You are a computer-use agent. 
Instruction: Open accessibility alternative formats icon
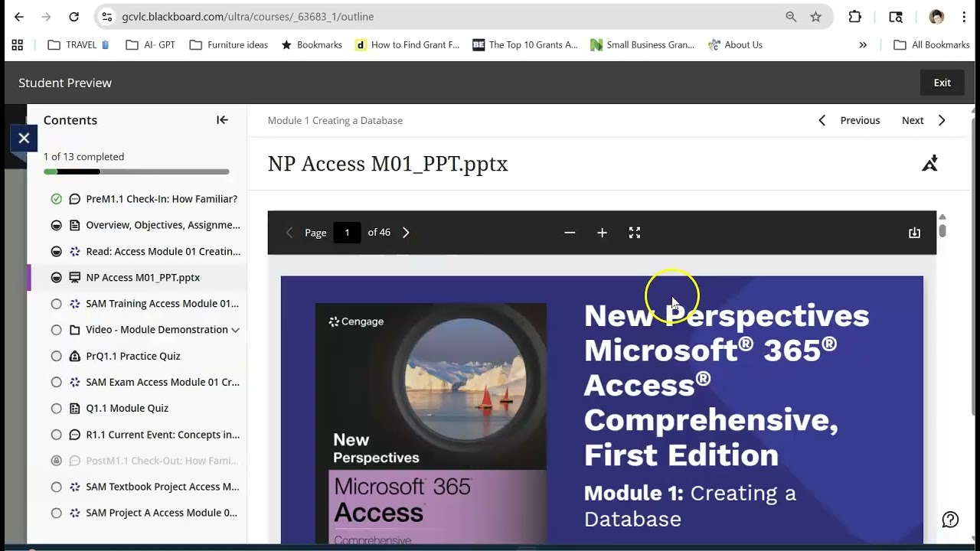point(929,163)
